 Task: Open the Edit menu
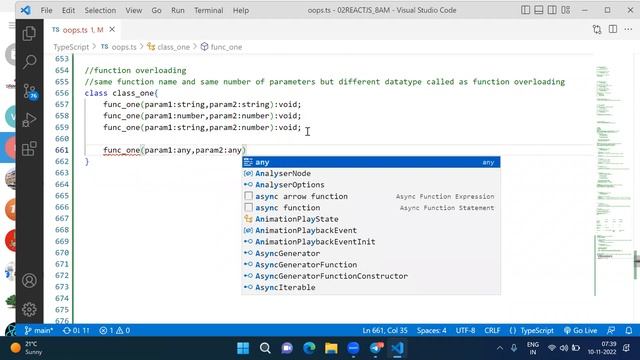[68, 10]
